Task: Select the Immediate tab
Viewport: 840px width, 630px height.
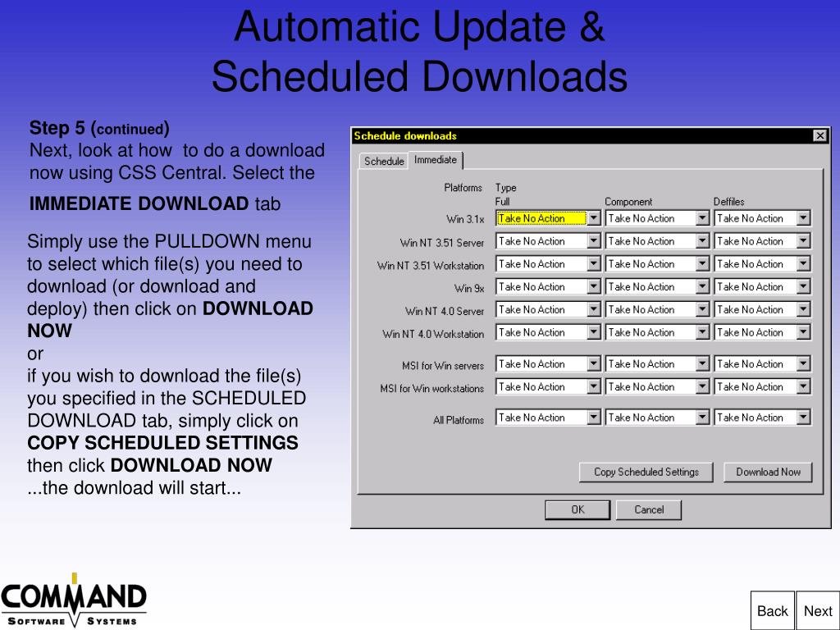Action: [436, 160]
